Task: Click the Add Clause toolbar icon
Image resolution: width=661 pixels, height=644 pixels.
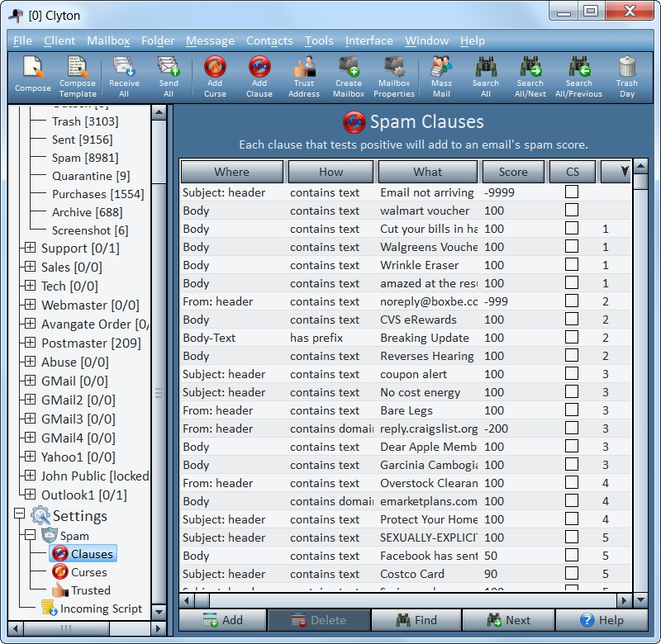Action: coord(259,77)
